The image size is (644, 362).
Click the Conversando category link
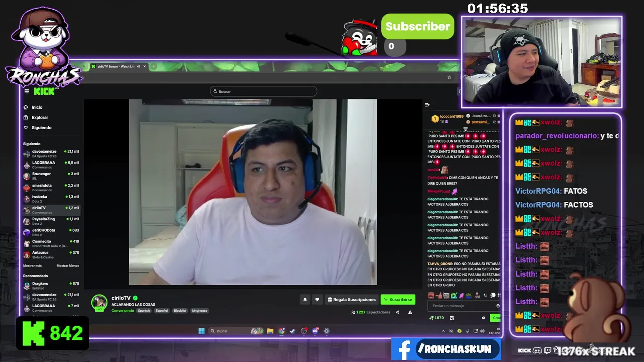(123, 311)
